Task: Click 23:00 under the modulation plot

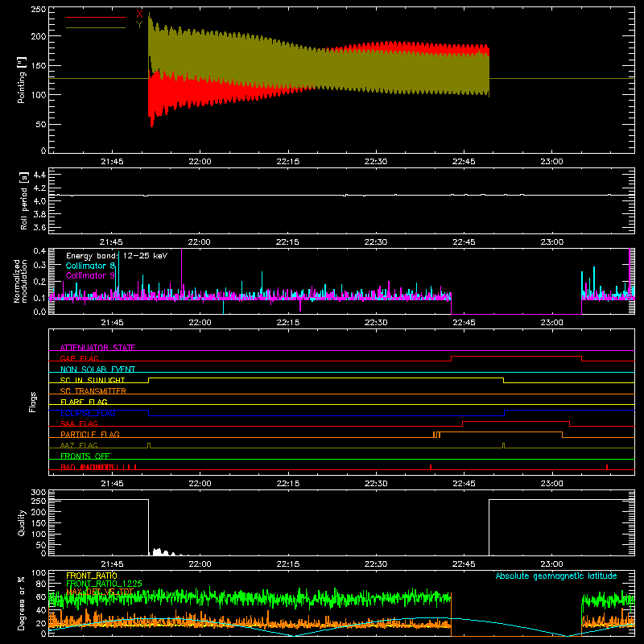Action: click(551, 323)
